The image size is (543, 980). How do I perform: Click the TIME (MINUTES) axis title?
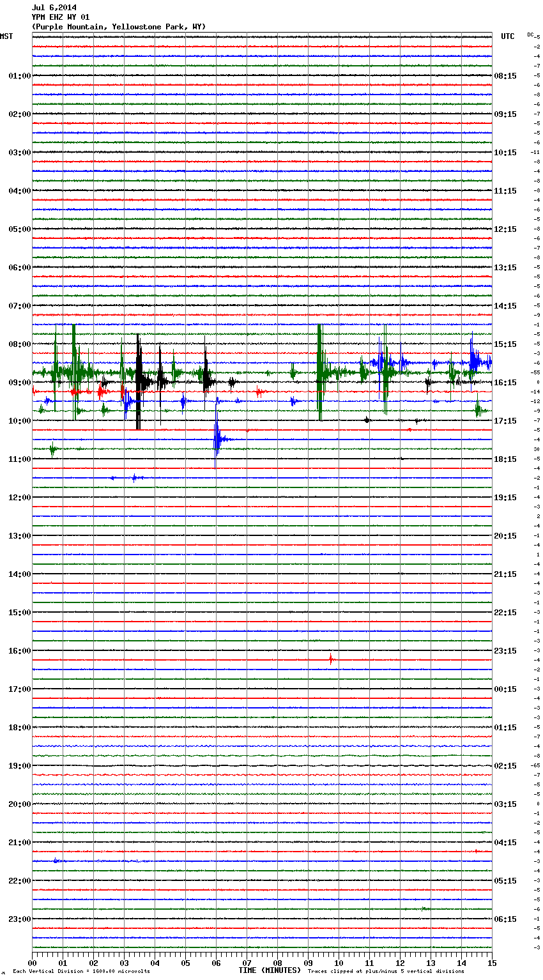(270, 970)
